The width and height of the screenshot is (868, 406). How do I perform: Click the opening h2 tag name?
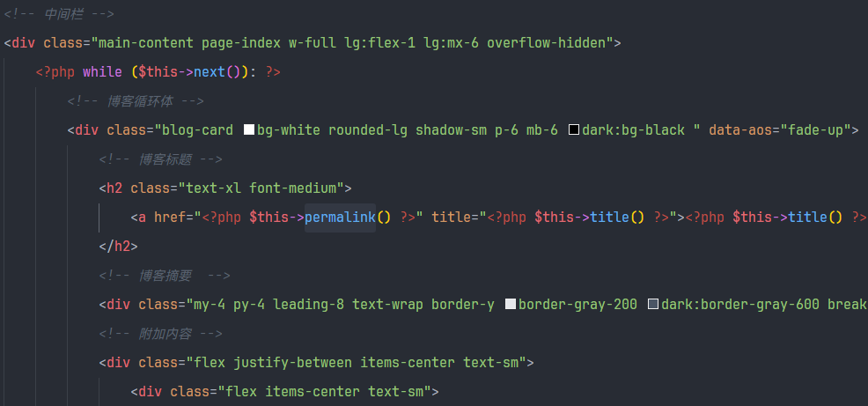pyautogui.click(x=114, y=188)
